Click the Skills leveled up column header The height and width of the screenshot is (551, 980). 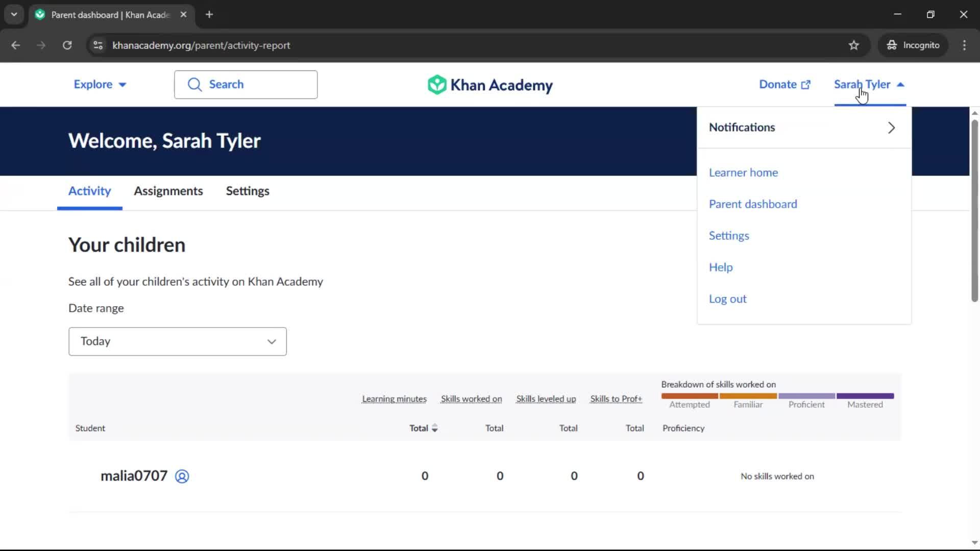[546, 399]
